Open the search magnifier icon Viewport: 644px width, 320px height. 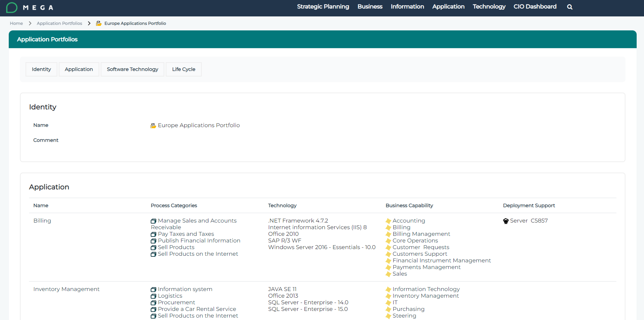[570, 7]
